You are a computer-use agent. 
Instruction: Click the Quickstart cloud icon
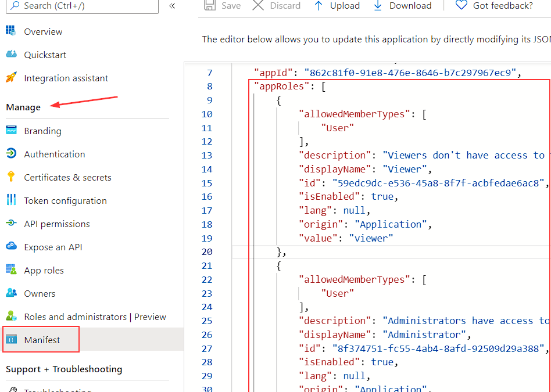[x=11, y=55]
